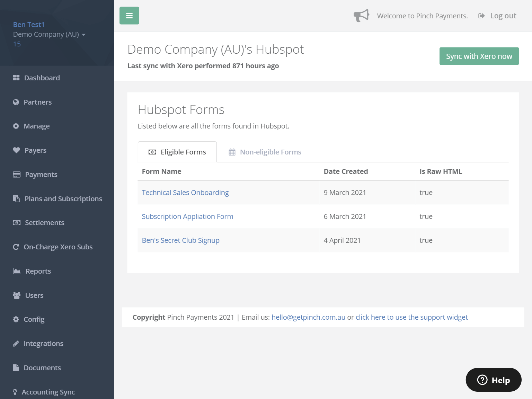This screenshot has width=532, height=399.
Task: Expand the Demo Company (AU) dropdown
Action: coord(49,34)
